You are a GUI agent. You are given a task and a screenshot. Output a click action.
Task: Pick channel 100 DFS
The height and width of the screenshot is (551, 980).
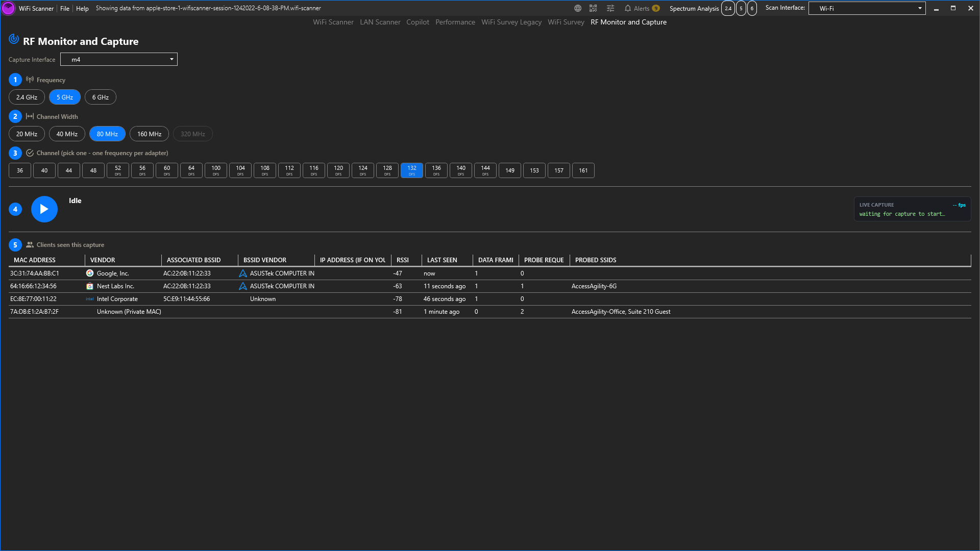216,170
